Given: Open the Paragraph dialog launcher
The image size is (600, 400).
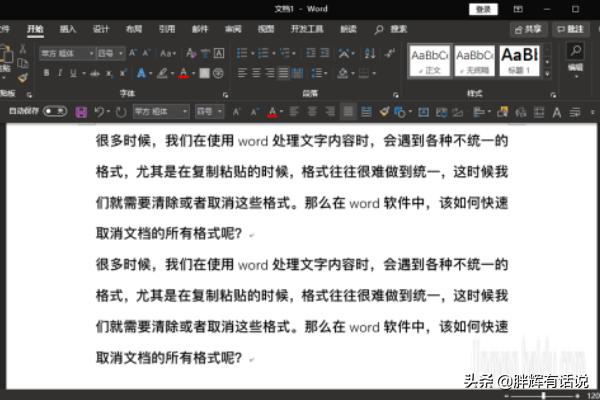Looking at the screenshot, I should pos(396,95).
